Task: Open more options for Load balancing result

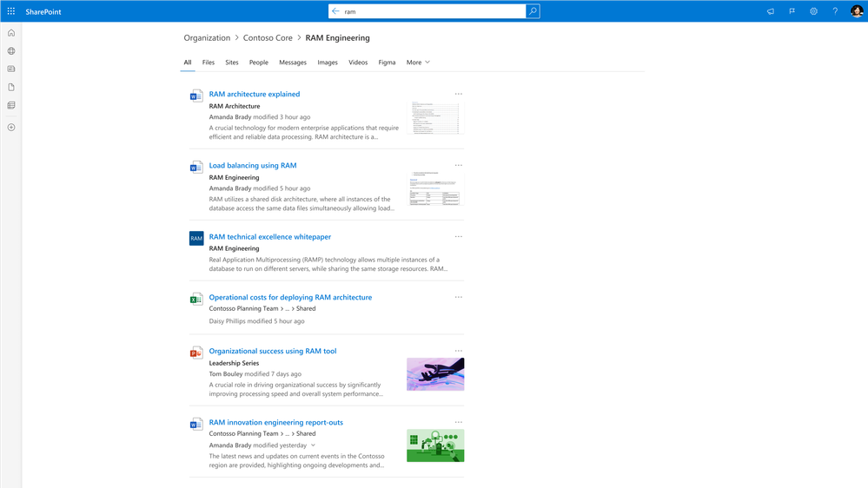Action: click(459, 166)
